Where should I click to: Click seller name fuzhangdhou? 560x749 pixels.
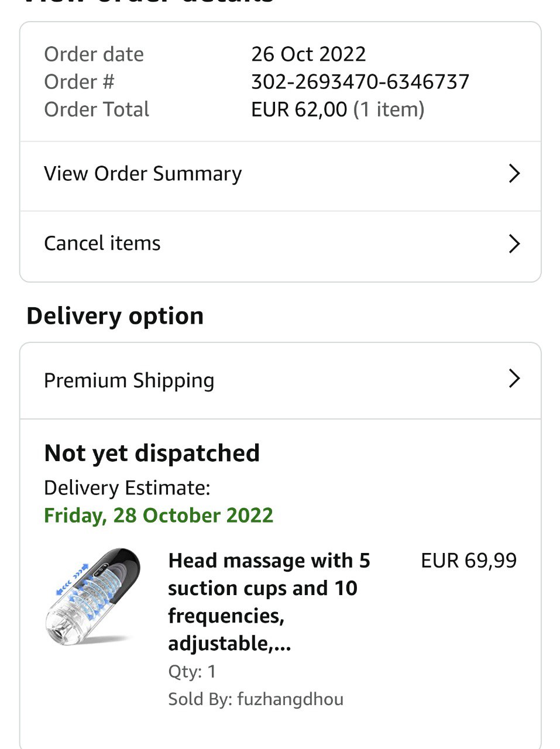[290, 699]
